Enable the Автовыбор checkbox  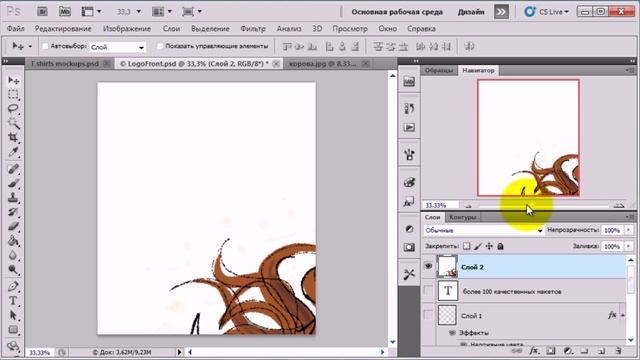click(x=45, y=46)
